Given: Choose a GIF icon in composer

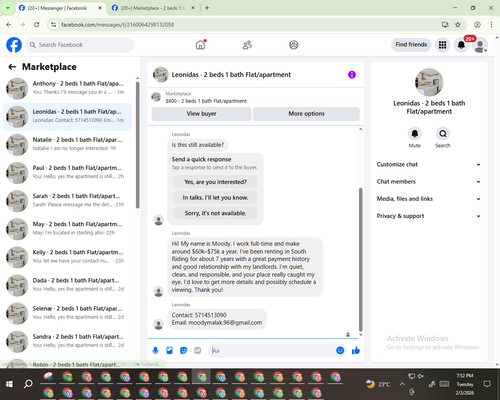Looking at the screenshot, I should click(198, 350).
